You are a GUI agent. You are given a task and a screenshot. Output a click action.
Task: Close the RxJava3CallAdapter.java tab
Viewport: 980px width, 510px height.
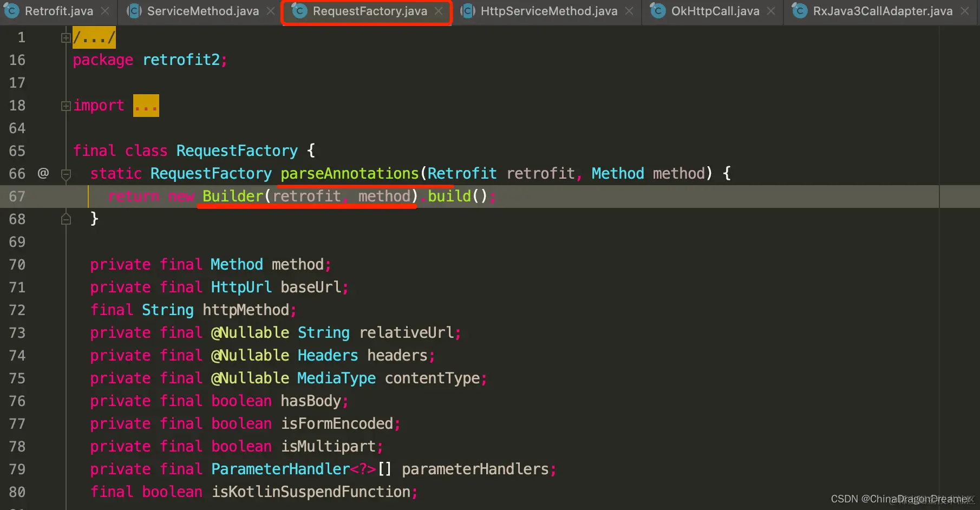[964, 11]
